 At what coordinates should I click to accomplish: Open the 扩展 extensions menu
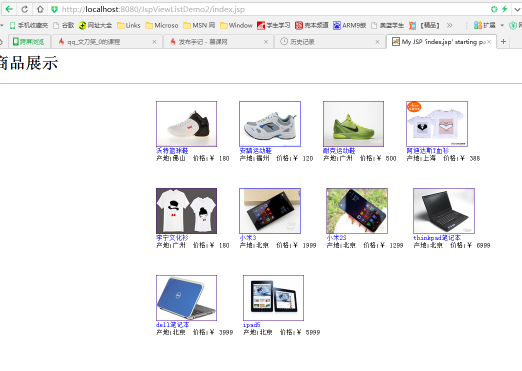pos(484,25)
